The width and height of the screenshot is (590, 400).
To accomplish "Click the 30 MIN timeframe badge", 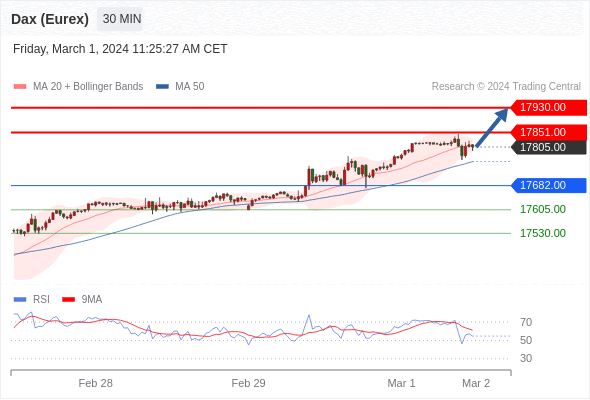I will [x=120, y=19].
